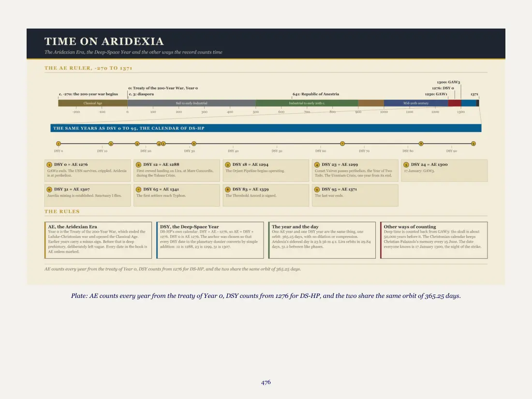Click the "1276: DSY 0" ruler label
The height and width of the screenshot is (399, 532).
(x=443, y=88)
